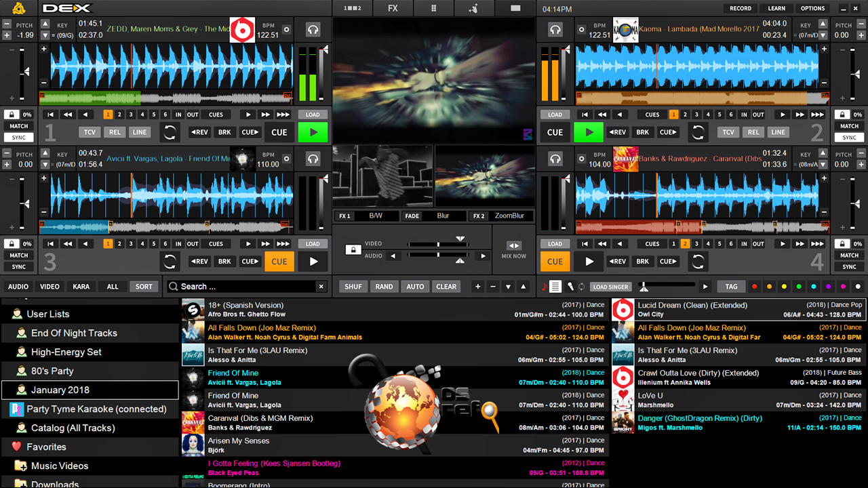Show the singer list icon
The height and width of the screenshot is (488, 868).
pos(555,287)
